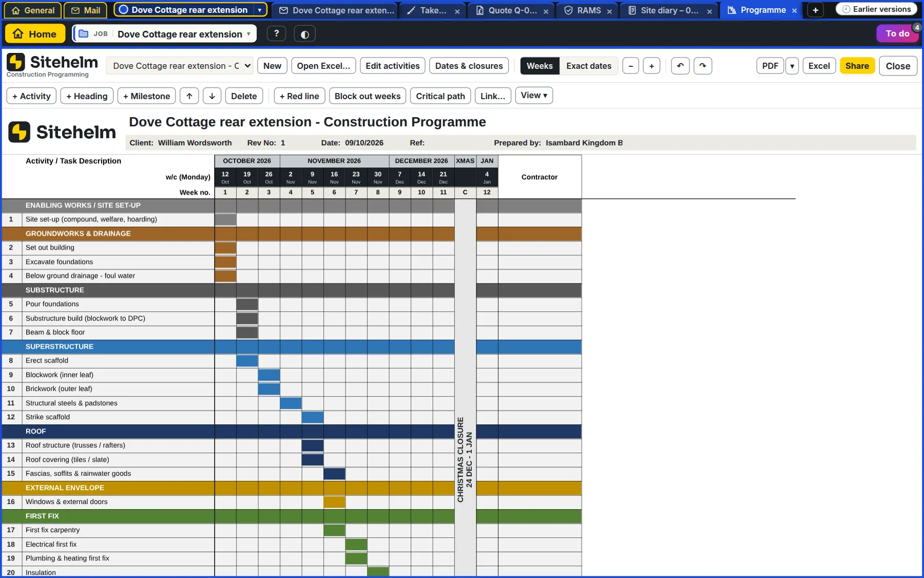
Task: Undo the last programme change
Action: (x=680, y=66)
